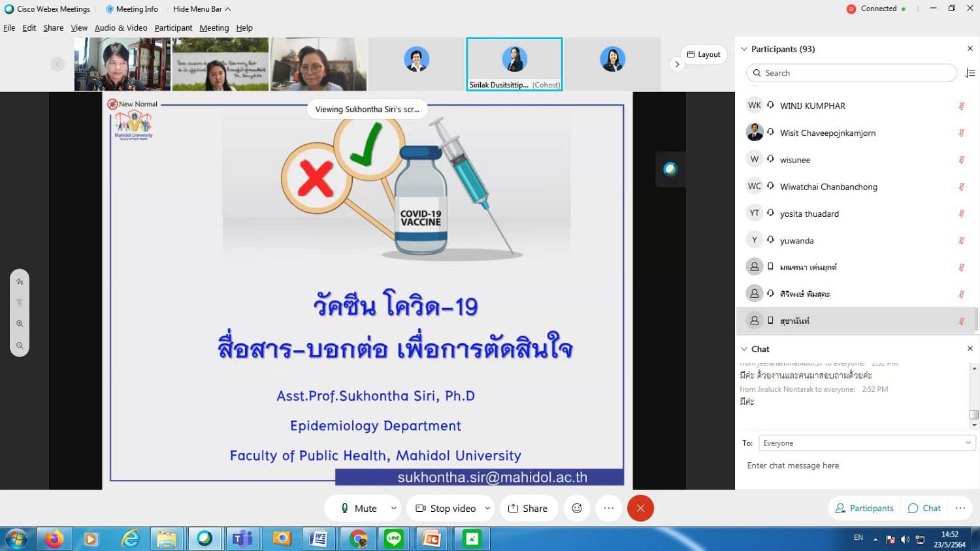This screenshot has width=980, height=551.
Task: Toggle the Chat panel button
Action: (924, 508)
